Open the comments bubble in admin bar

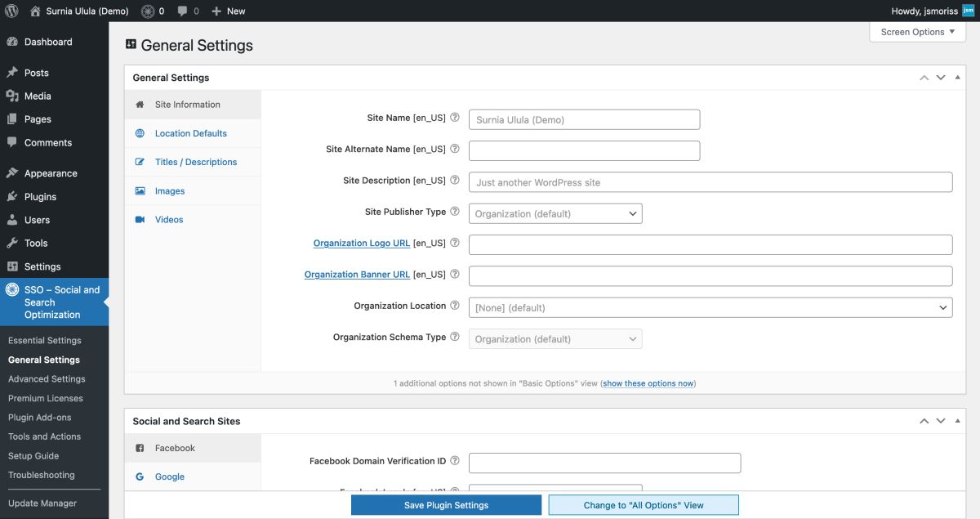[187, 11]
